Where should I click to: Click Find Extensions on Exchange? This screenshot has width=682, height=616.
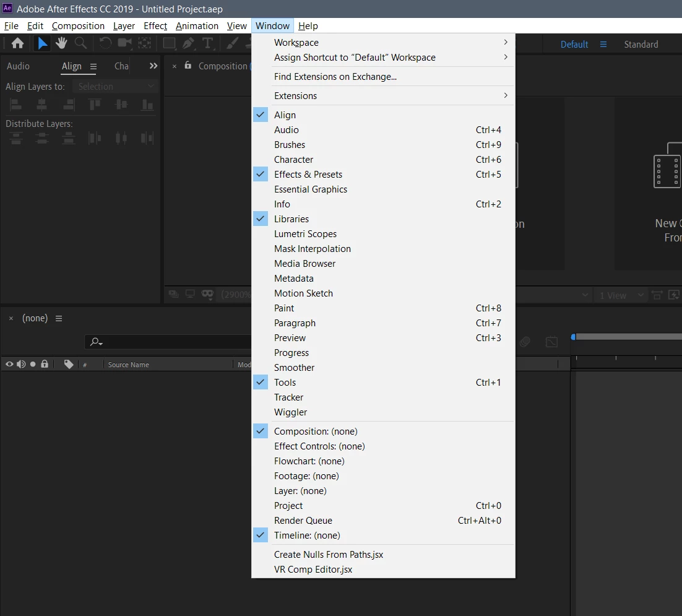click(x=382, y=77)
